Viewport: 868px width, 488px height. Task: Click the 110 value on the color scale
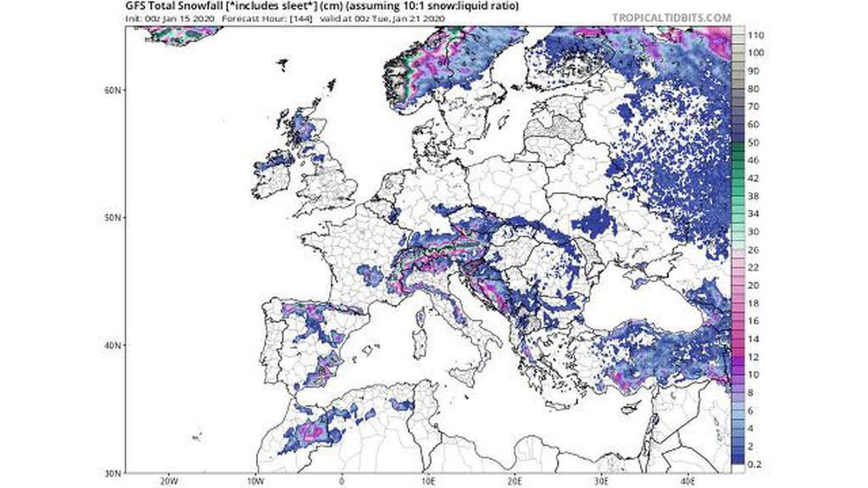tap(755, 36)
